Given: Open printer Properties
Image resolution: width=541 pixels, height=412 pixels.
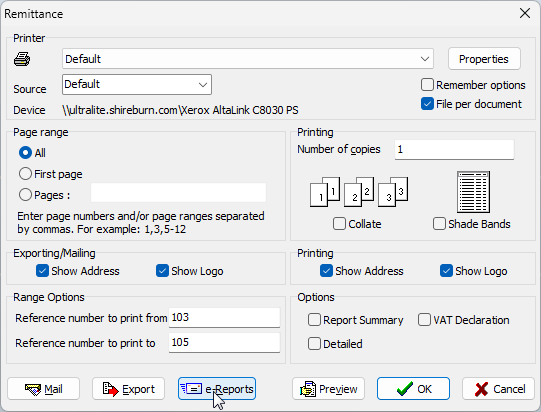Looking at the screenshot, I should pos(484,59).
